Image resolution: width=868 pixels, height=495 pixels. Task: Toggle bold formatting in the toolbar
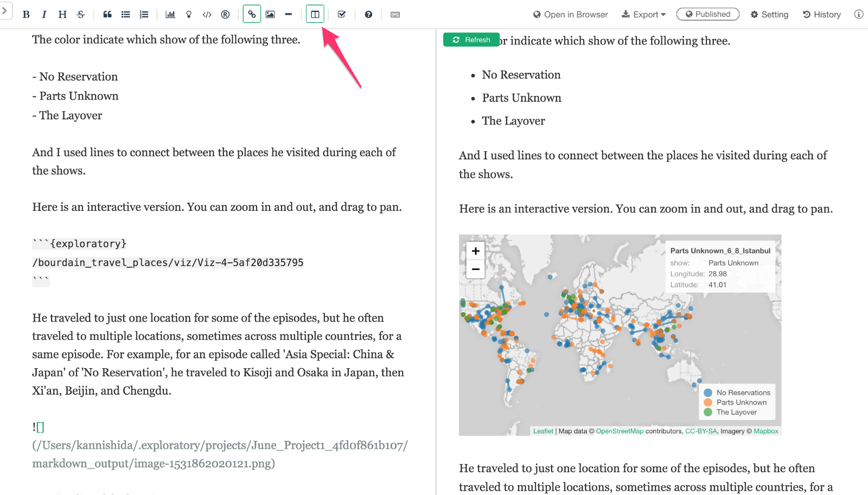coord(26,15)
